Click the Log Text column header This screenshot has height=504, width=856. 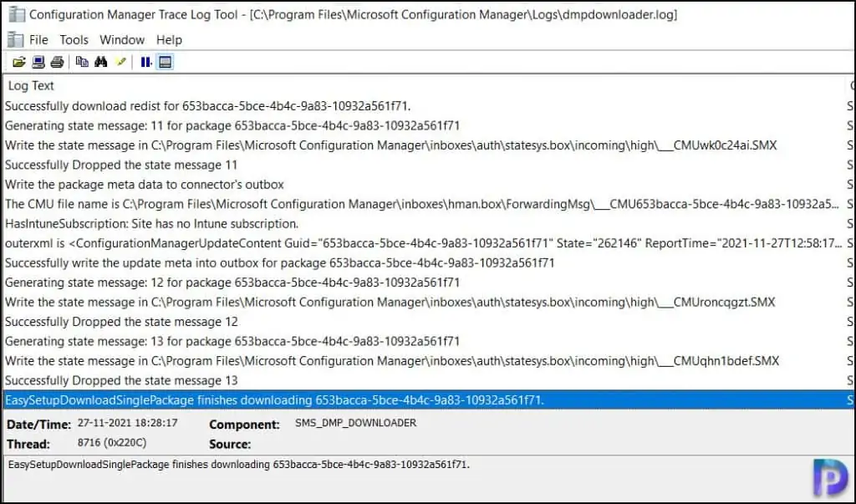click(x=425, y=86)
